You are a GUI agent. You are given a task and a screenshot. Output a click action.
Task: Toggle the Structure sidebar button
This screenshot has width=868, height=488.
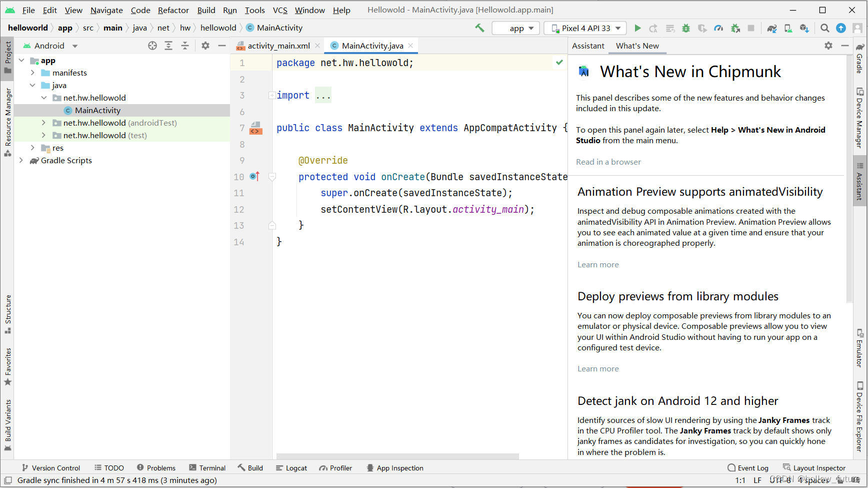7,314
